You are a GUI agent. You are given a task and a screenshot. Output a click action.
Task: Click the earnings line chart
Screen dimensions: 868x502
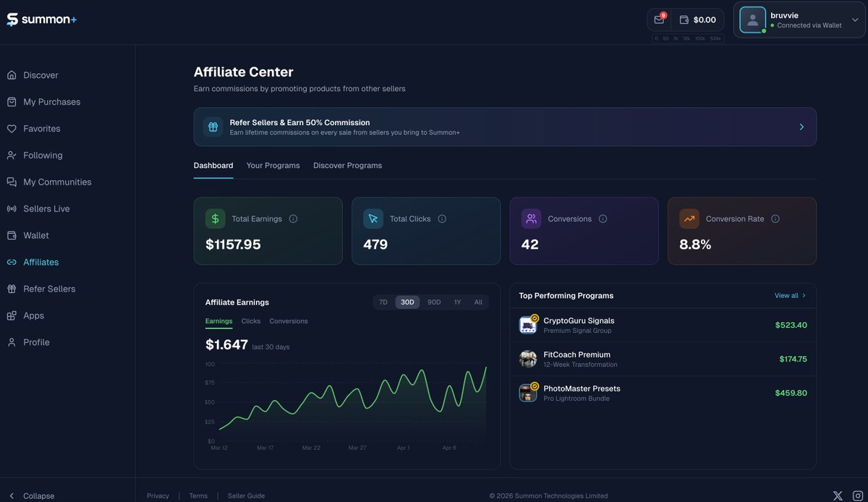click(x=352, y=402)
